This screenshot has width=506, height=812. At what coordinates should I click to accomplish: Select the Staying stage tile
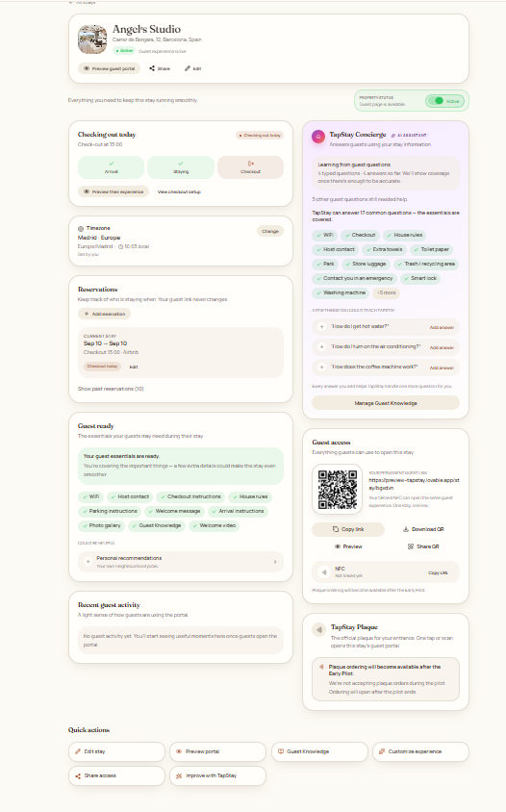coord(181,167)
